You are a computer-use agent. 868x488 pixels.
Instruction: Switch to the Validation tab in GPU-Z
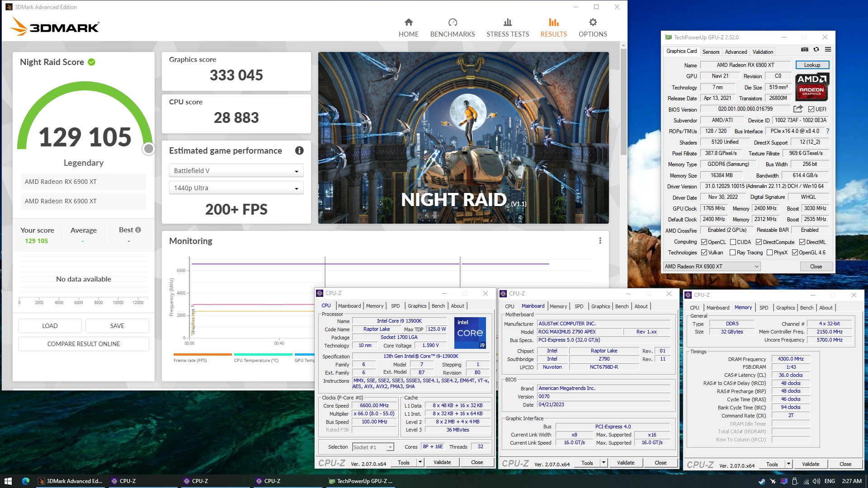tap(763, 52)
